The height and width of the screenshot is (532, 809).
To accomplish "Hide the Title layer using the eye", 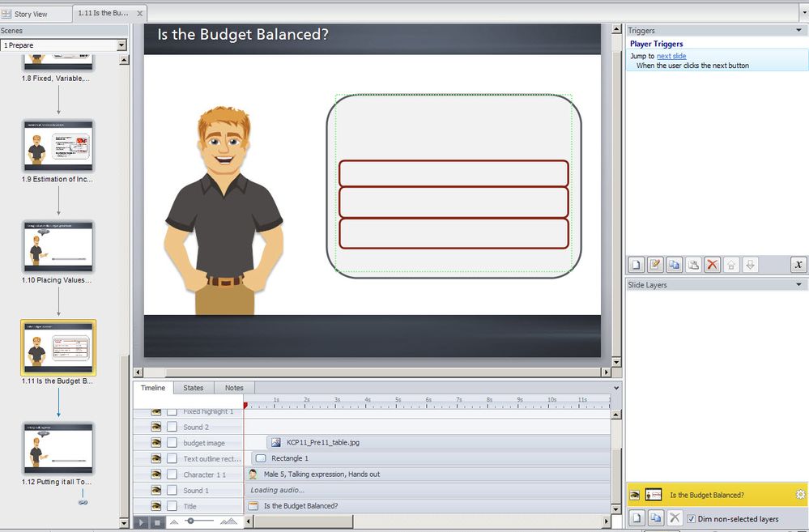I will click(x=156, y=506).
